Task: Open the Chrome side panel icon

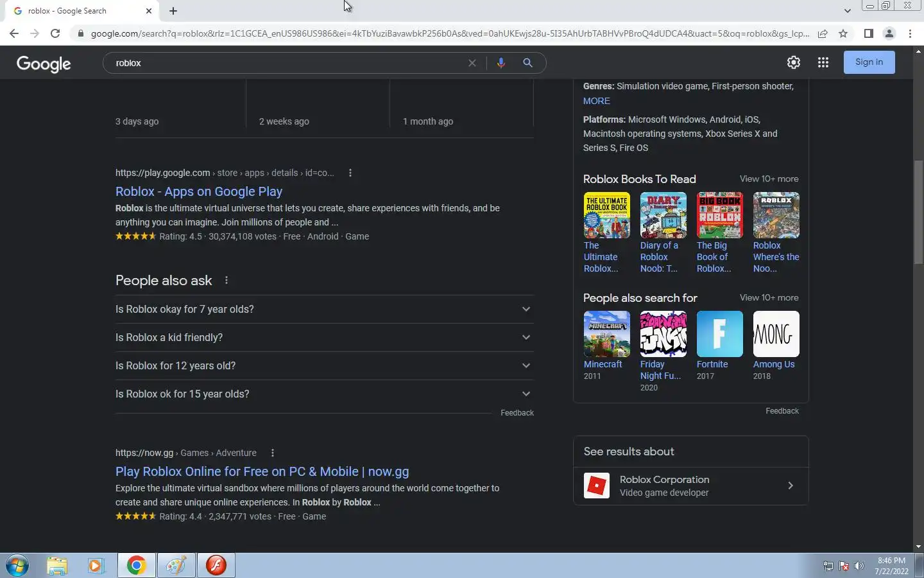Action: pyautogui.click(x=868, y=33)
